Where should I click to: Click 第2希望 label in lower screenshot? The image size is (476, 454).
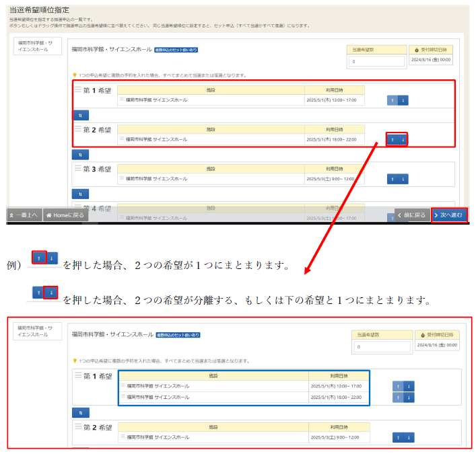tap(98, 428)
